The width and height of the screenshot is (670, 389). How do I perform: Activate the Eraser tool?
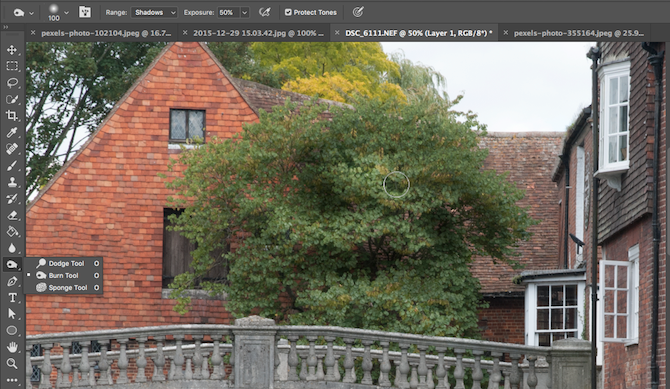(12, 215)
